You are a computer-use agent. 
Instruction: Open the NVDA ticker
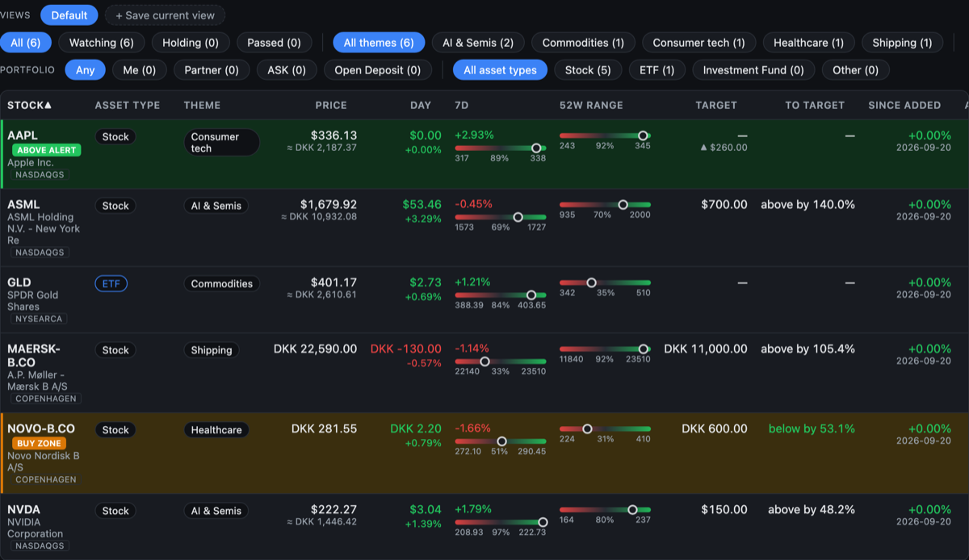23,509
